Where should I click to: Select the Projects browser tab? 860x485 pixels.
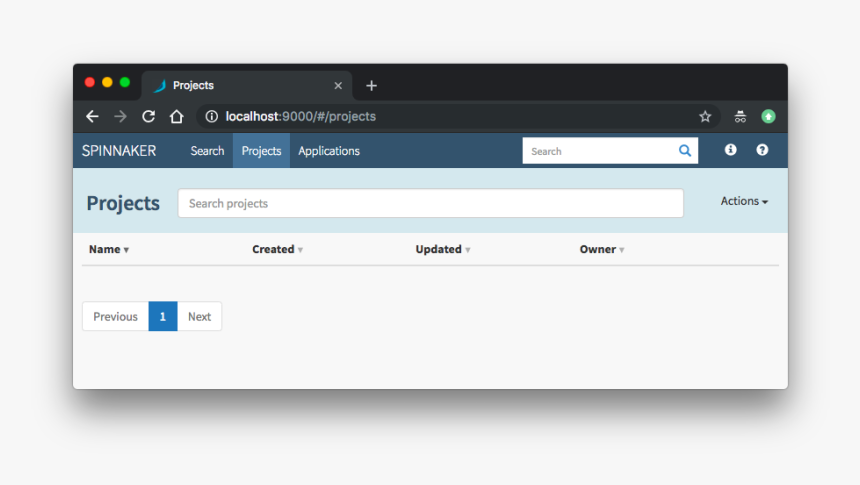click(247, 86)
